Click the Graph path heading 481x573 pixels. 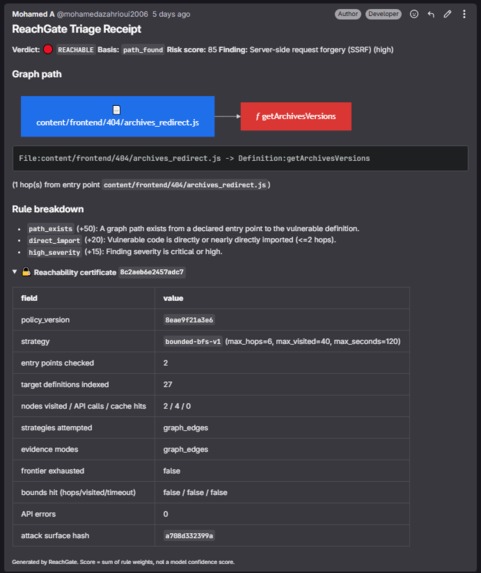click(x=37, y=74)
